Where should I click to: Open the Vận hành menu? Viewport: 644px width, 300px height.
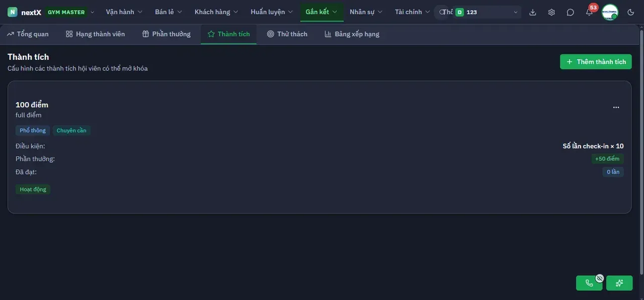tap(124, 12)
